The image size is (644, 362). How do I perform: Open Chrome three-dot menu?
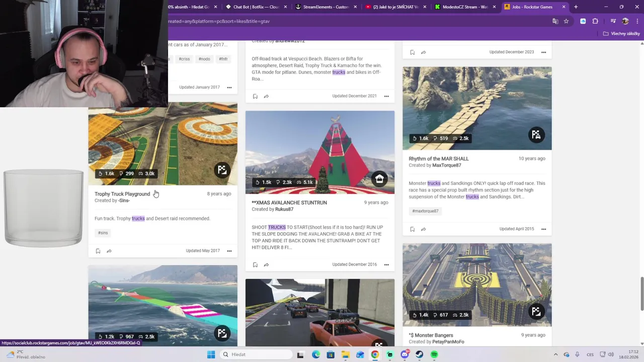[x=636, y=21]
